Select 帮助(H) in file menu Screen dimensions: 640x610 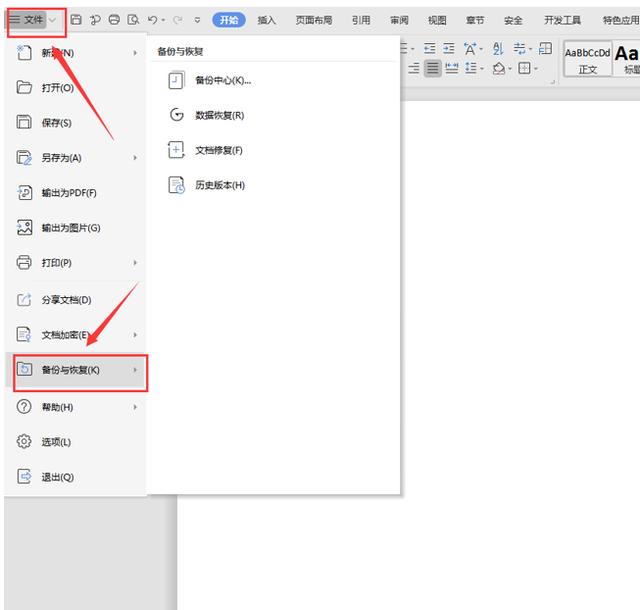(x=76, y=407)
